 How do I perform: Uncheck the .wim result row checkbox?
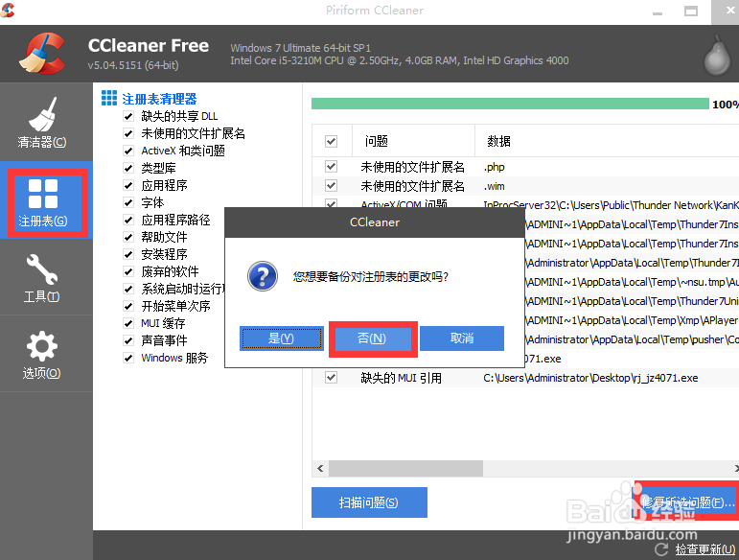332,186
